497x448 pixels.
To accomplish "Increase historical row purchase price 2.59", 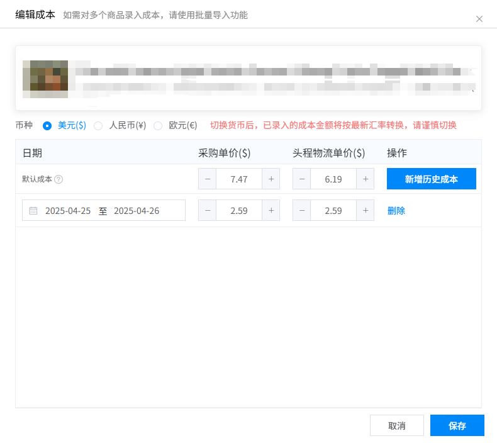I will pos(271,211).
